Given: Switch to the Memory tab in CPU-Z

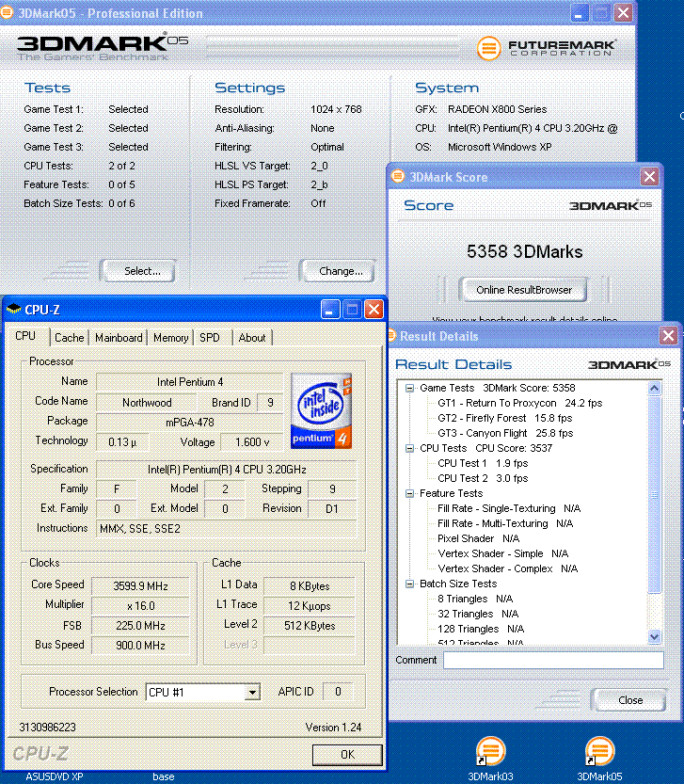Looking at the screenshot, I should [x=171, y=338].
